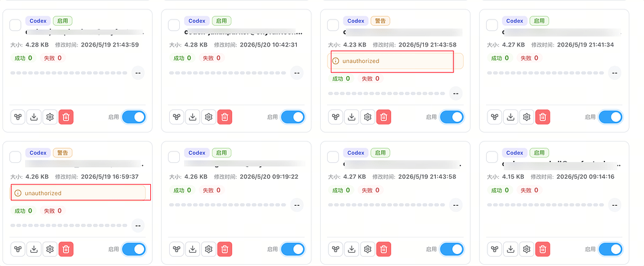This screenshot has height=266, width=644.
Task: Click the -- button on 4.15 KB card
Action: point(615,205)
